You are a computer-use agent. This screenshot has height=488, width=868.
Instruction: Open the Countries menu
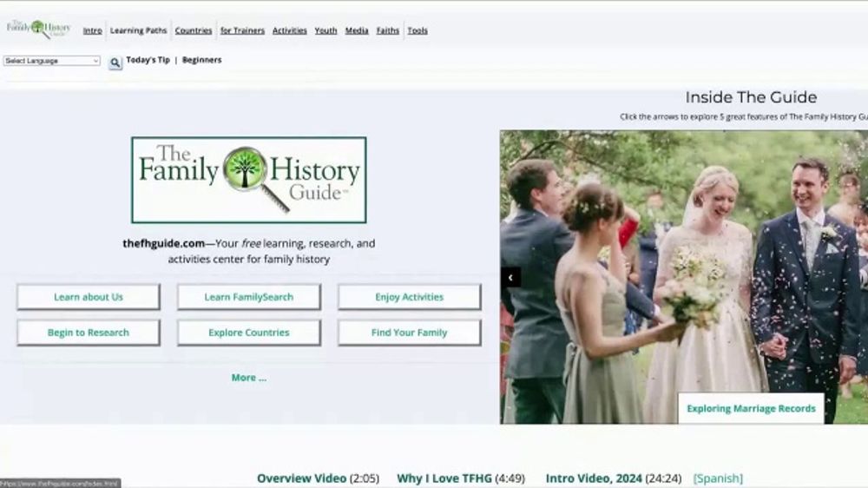click(194, 30)
